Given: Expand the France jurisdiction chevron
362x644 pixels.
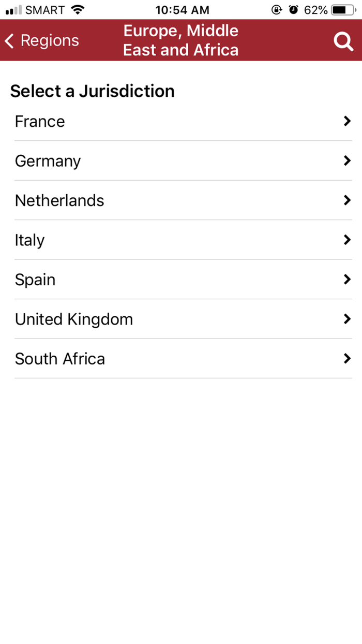Looking at the screenshot, I should coord(346,121).
